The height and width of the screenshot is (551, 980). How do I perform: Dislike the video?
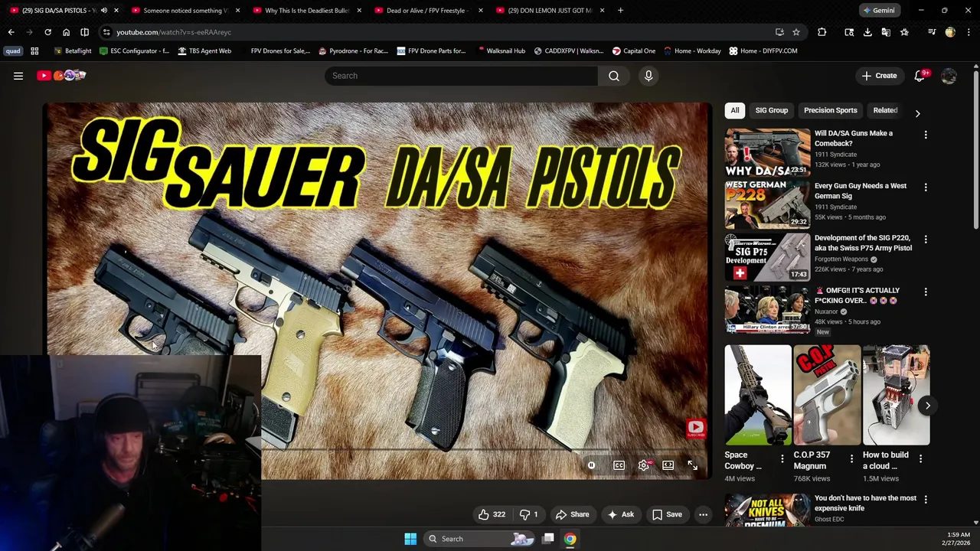[530, 514]
